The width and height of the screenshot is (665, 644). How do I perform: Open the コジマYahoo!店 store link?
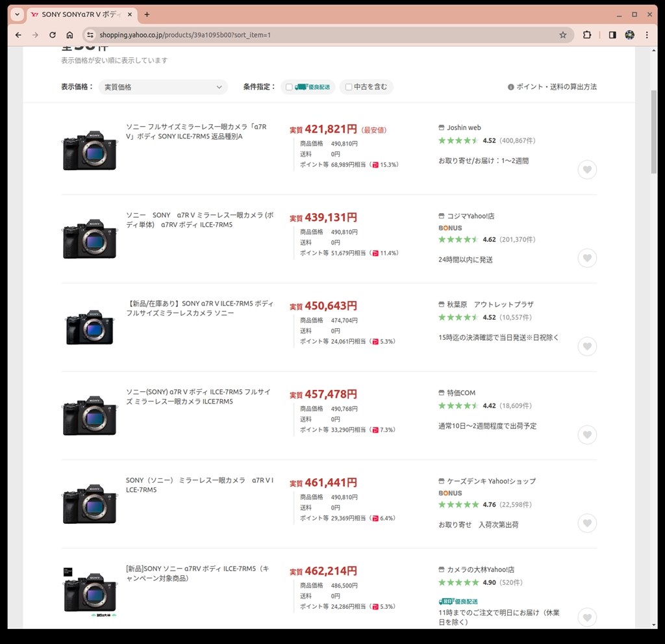coord(470,216)
